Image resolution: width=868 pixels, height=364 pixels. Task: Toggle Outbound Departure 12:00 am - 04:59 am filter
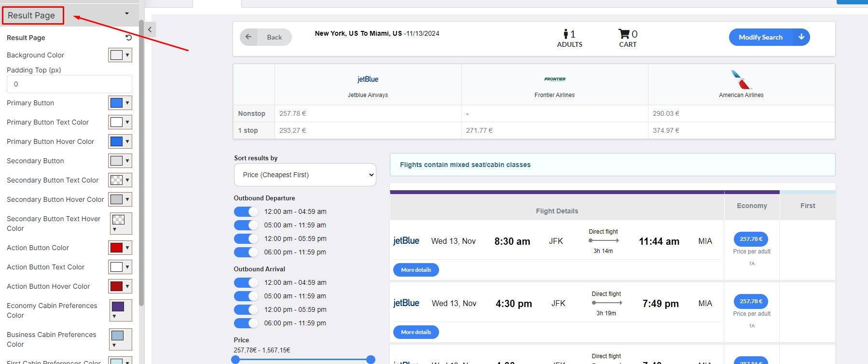[x=246, y=211]
